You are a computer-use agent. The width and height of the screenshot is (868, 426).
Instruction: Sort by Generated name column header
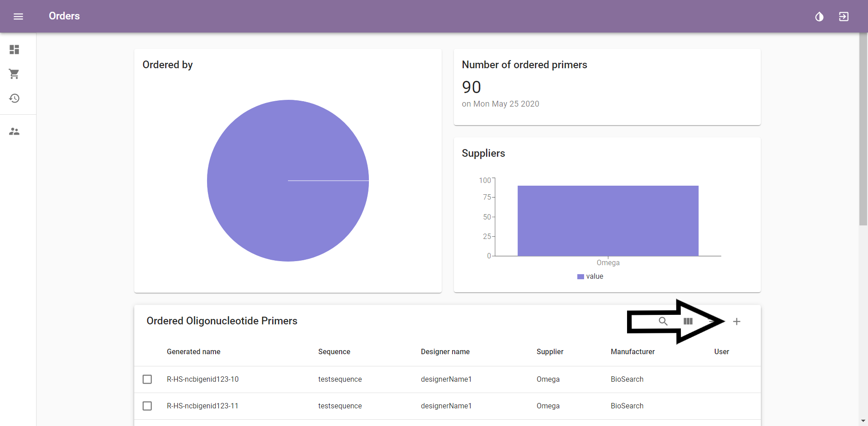(193, 351)
